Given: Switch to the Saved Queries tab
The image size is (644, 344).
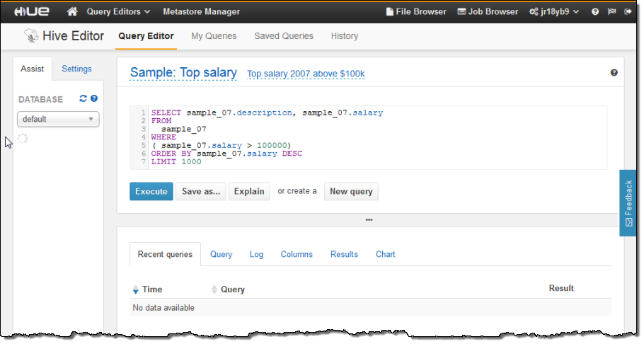Looking at the screenshot, I should pyautogui.click(x=283, y=36).
